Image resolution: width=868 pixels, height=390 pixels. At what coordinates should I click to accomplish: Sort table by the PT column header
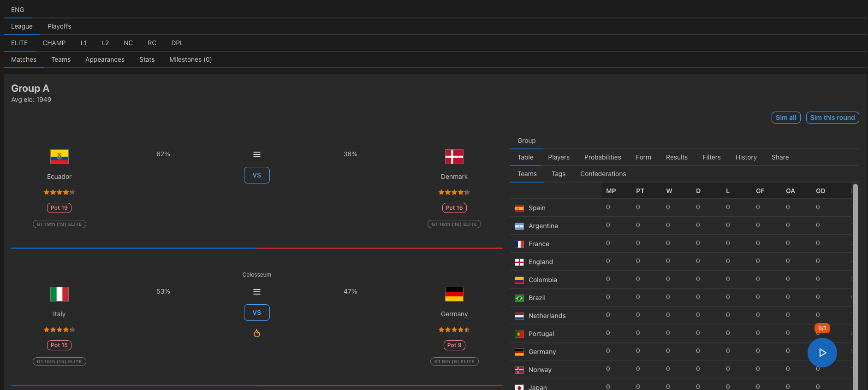[x=640, y=191]
